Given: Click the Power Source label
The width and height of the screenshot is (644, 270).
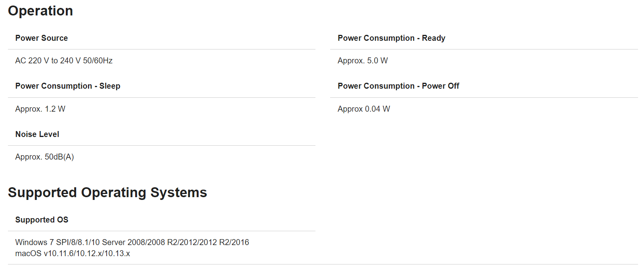Looking at the screenshot, I should point(42,38).
